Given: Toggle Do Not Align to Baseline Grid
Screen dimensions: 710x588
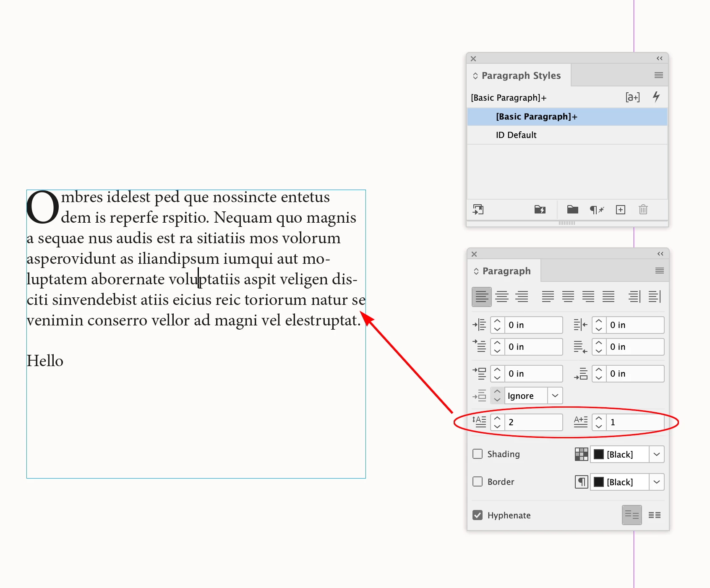Looking at the screenshot, I should 632,515.
